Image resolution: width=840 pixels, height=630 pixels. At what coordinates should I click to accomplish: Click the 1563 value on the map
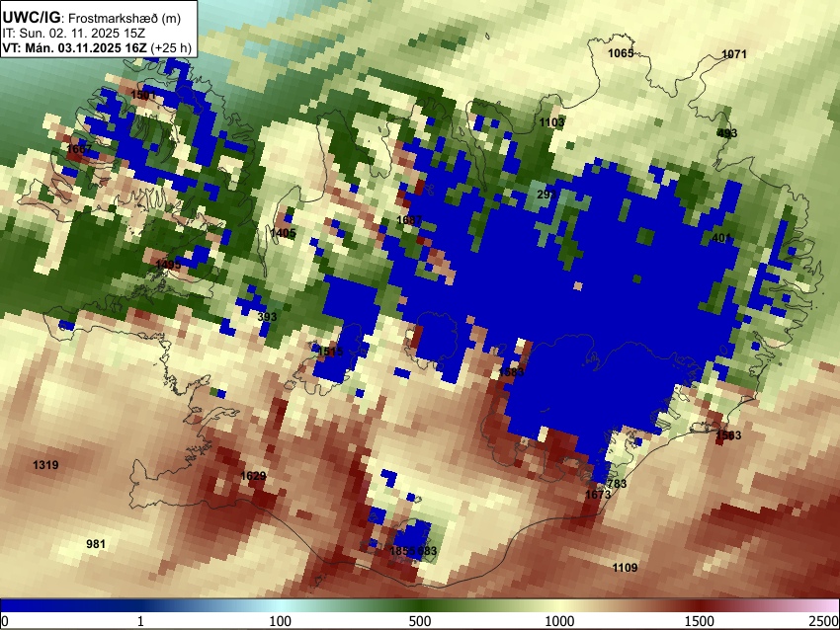[728, 435]
